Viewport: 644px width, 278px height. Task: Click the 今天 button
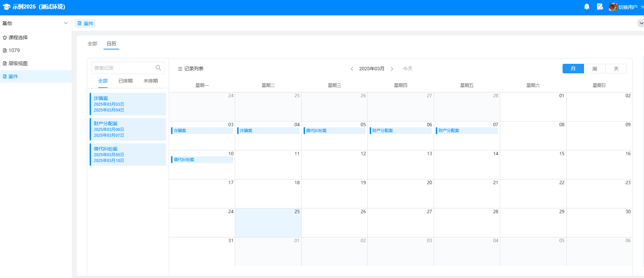coord(408,69)
